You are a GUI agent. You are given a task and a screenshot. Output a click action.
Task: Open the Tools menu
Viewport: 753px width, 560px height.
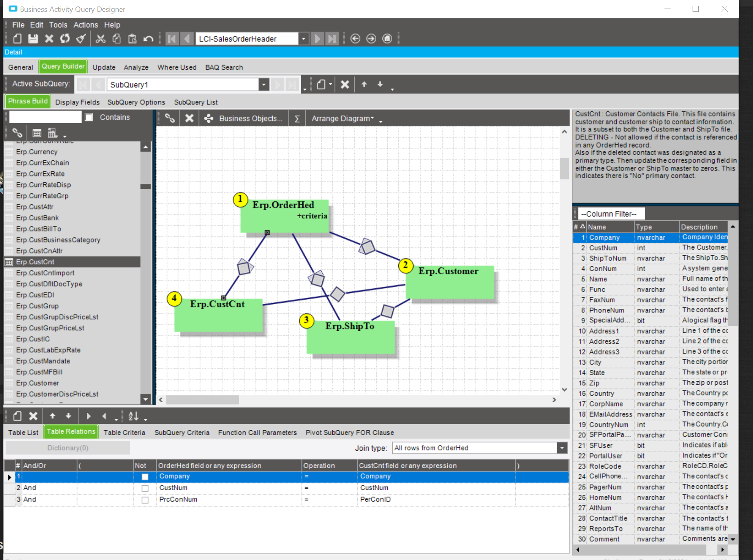coord(58,25)
